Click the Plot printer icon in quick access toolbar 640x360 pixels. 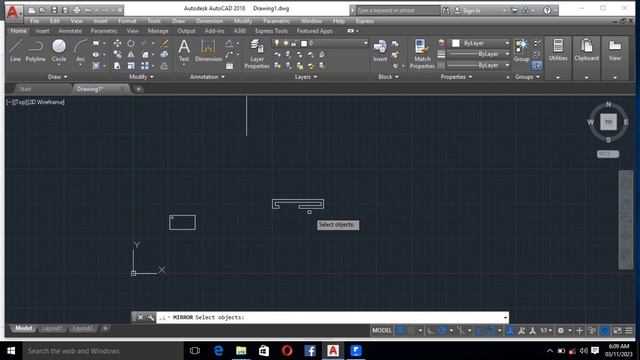pyautogui.click(x=77, y=10)
